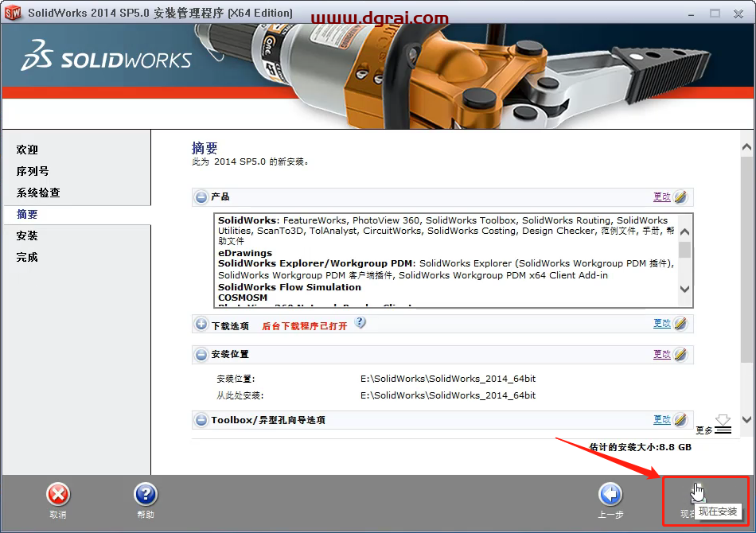The width and height of the screenshot is (756, 533).
Task: Close the installation manager window
Action: coord(738,14)
